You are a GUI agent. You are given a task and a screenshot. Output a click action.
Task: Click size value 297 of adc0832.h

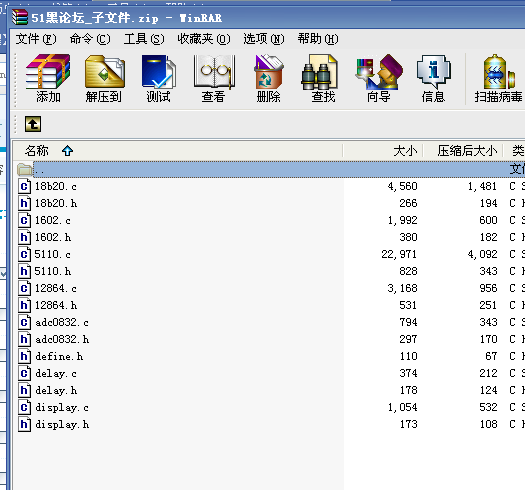pos(408,339)
